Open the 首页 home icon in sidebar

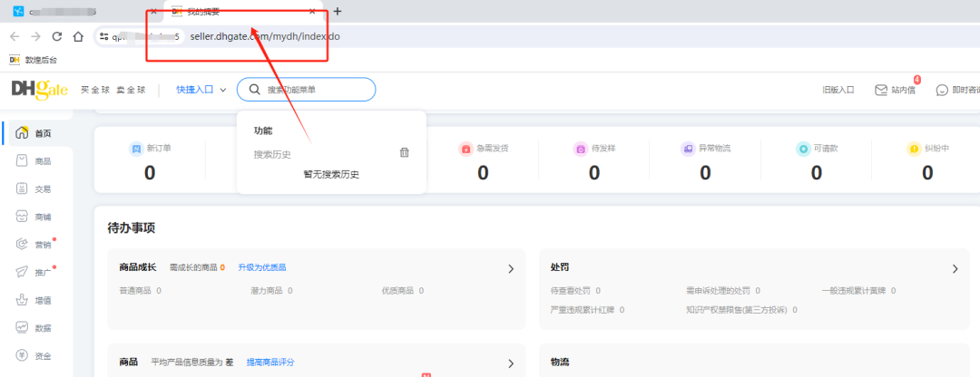(23, 133)
